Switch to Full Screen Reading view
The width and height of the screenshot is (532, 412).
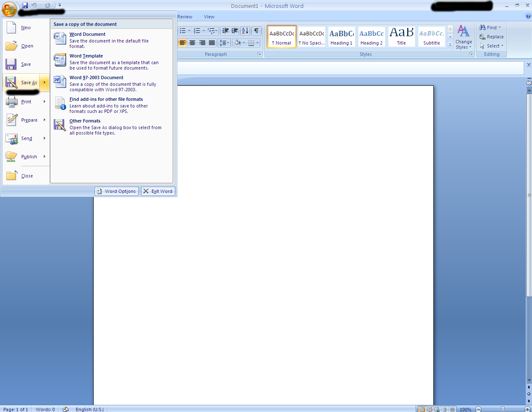click(x=430, y=409)
